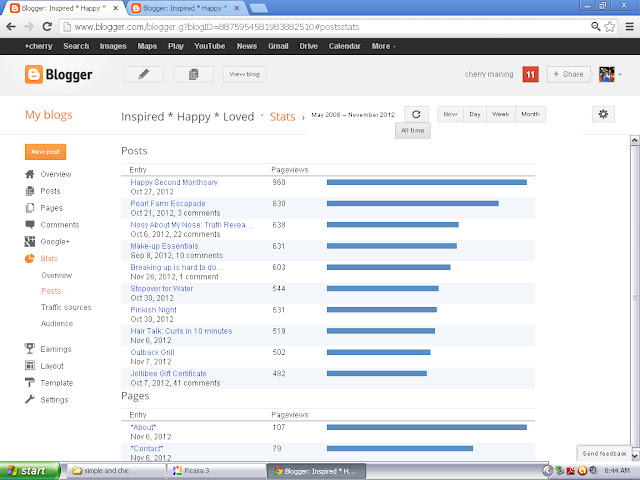The image size is (640, 480).
Task: Click the Settings wrench icon
Action: [30, 400]
